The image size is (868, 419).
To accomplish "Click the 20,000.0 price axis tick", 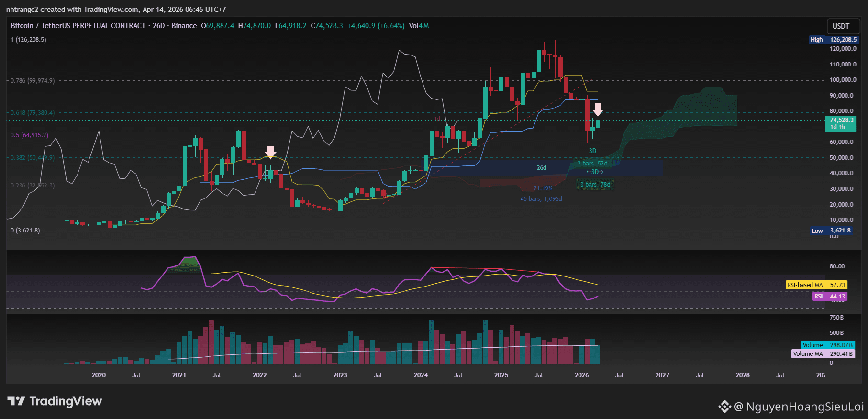I will pyautogui.click(x=842, y=205).
